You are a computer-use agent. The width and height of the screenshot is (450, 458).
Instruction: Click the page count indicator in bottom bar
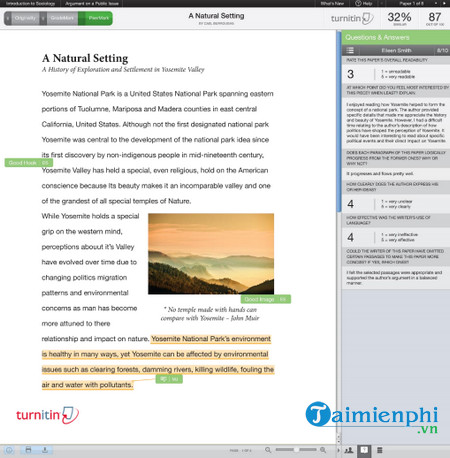pyautogui.click(x=240, y=450)
